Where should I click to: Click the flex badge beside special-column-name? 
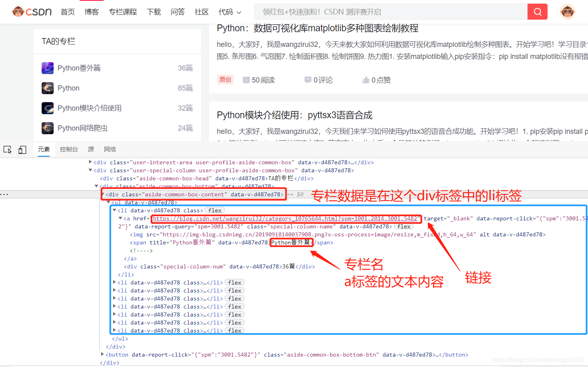[404, 226]
